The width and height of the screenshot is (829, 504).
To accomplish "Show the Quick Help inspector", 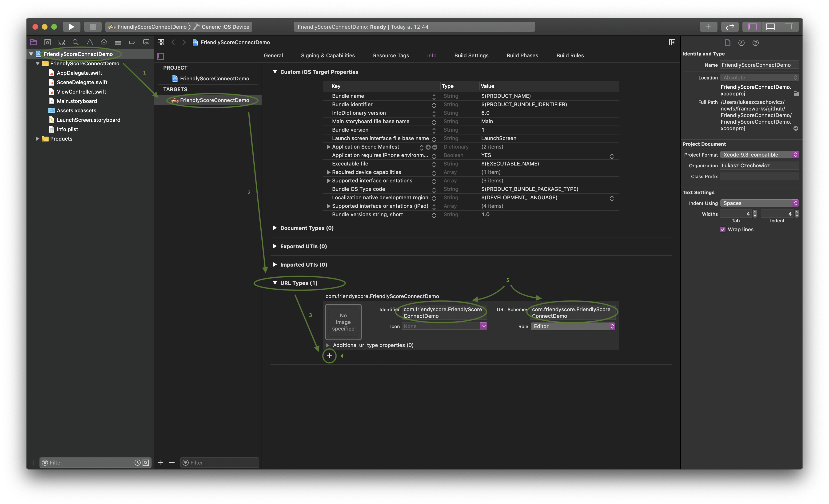I will [x=755, y=43].
